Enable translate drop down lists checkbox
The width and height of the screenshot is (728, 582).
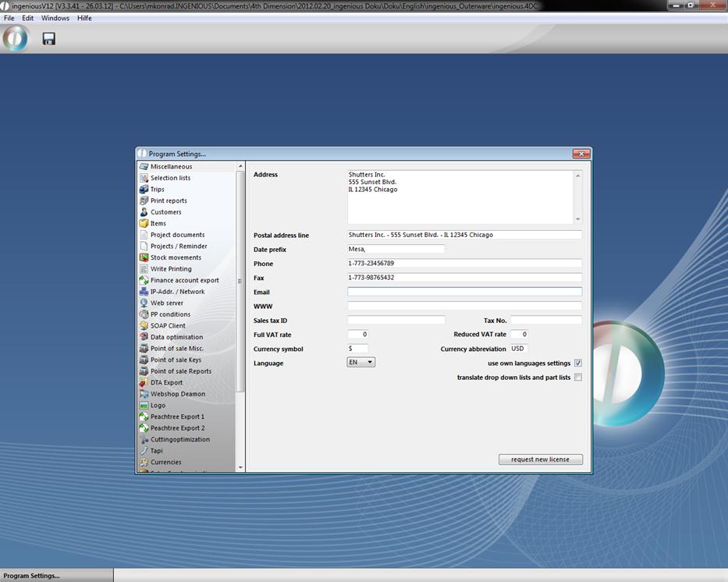(578, 378)
